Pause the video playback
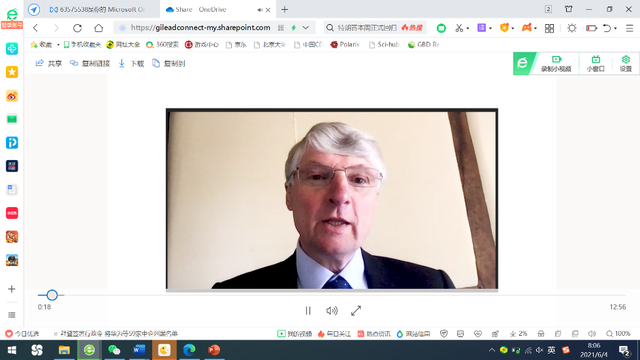640x360 pixels. [308, 311]
